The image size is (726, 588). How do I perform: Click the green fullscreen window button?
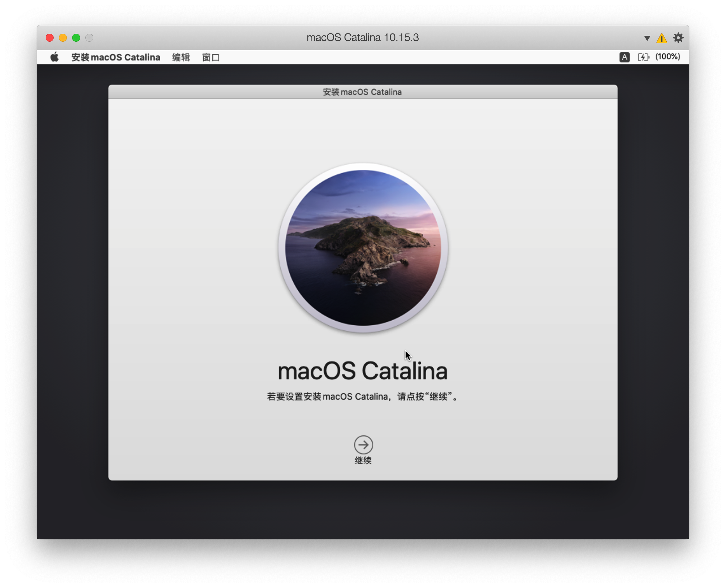[76, 38]
